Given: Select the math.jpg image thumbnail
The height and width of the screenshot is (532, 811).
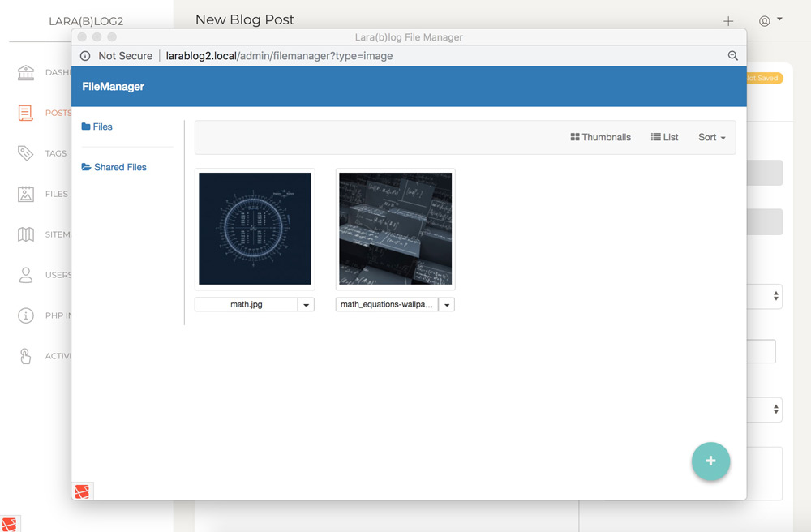Looking at the screenshot, I should [x=254, y=228].
